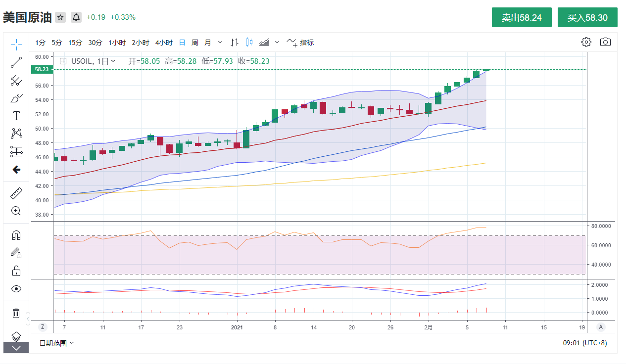
Task: Toggle magnet mode on the chart
Action: [16, 235]
